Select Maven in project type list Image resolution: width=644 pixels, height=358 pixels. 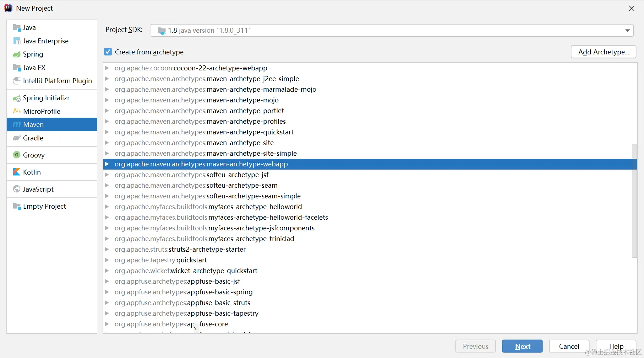click(x=52, y=124)
